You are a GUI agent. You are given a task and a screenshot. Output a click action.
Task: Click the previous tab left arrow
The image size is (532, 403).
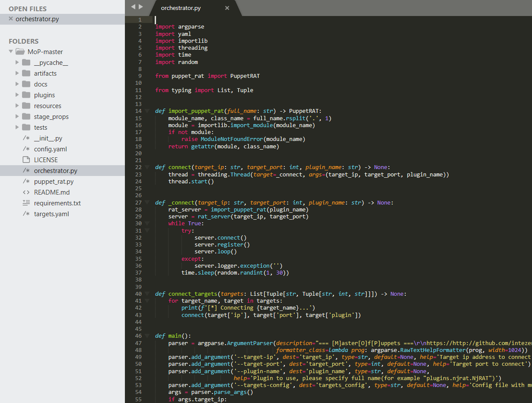pyautogui.click(x=133, y=6)
